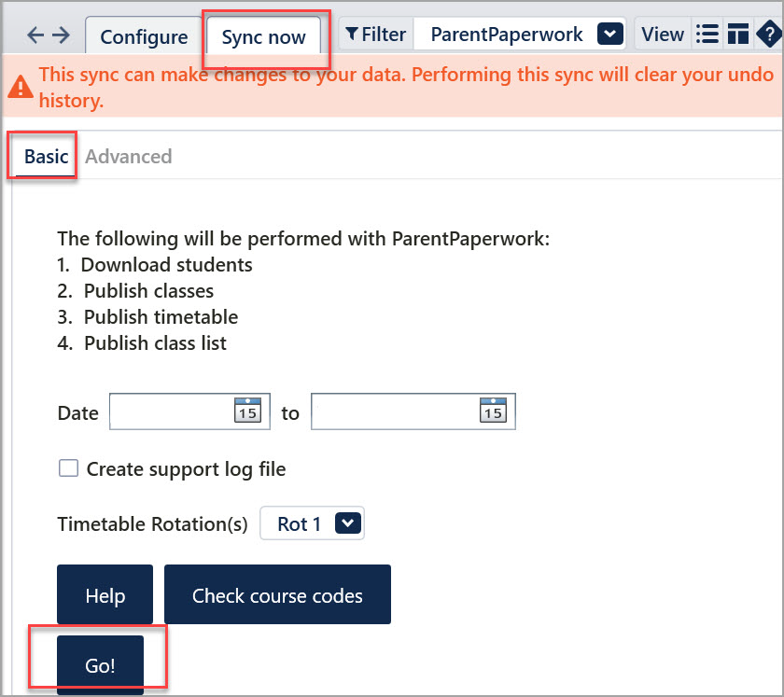This screenshot has width=784, height=697.
Task: Click the Help button
Action: point(105,594)
